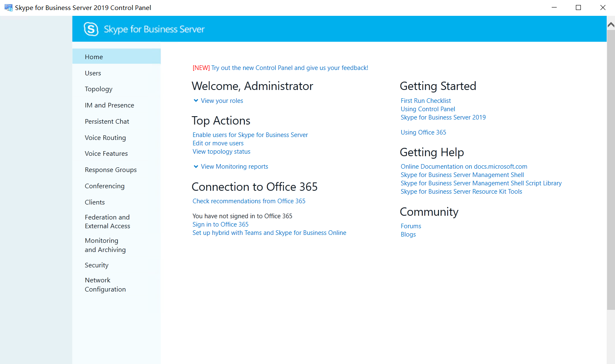
Task: Click Enable users for Skype for Business Server
Action: point(250,135)
